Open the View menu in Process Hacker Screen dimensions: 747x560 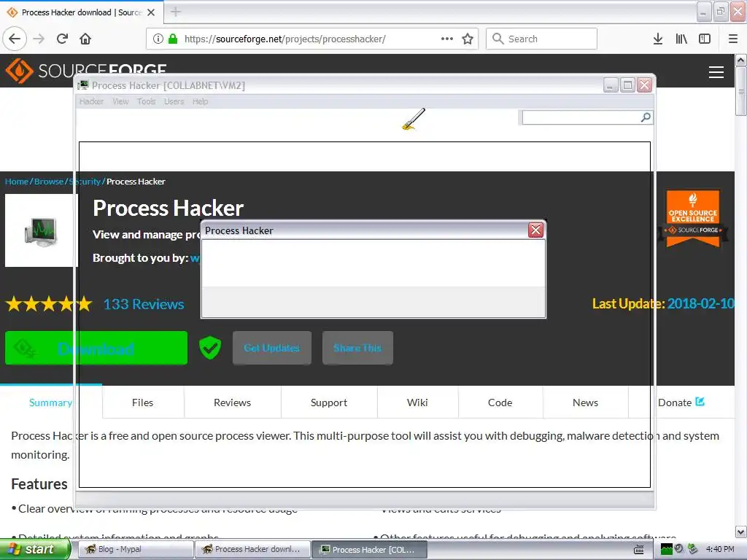(120, 101)
